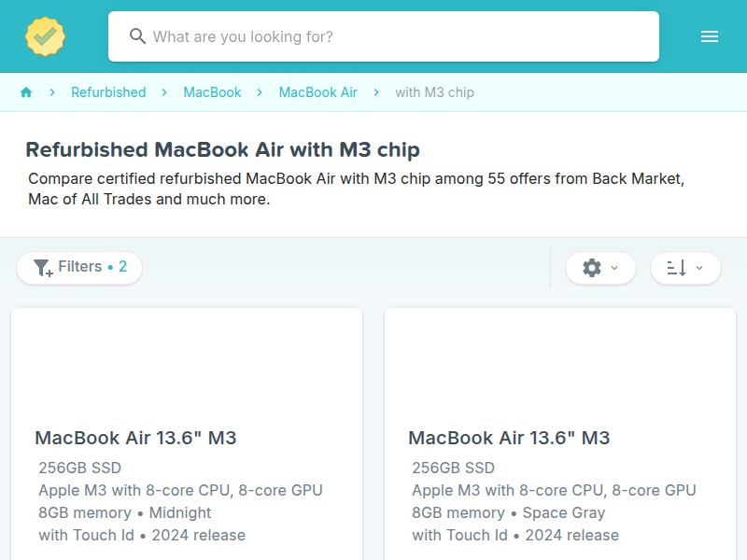
Task: Click '8GB memory • Space Gray' spec text
Action: [x=509, y=512]
